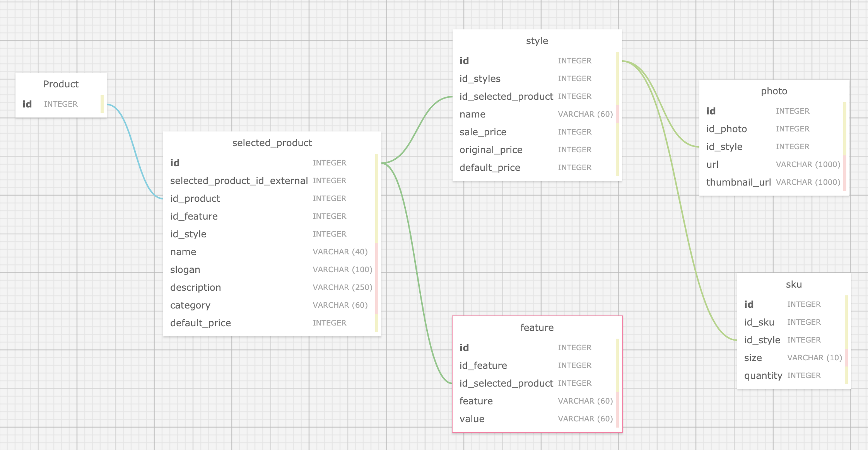Select the photo table header

(x=775, y=91)
